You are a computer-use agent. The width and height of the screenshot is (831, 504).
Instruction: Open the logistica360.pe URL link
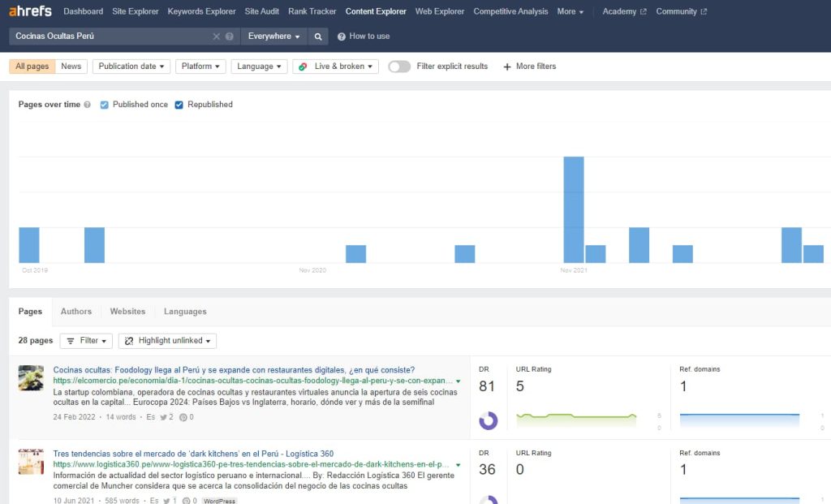point(251,465)
